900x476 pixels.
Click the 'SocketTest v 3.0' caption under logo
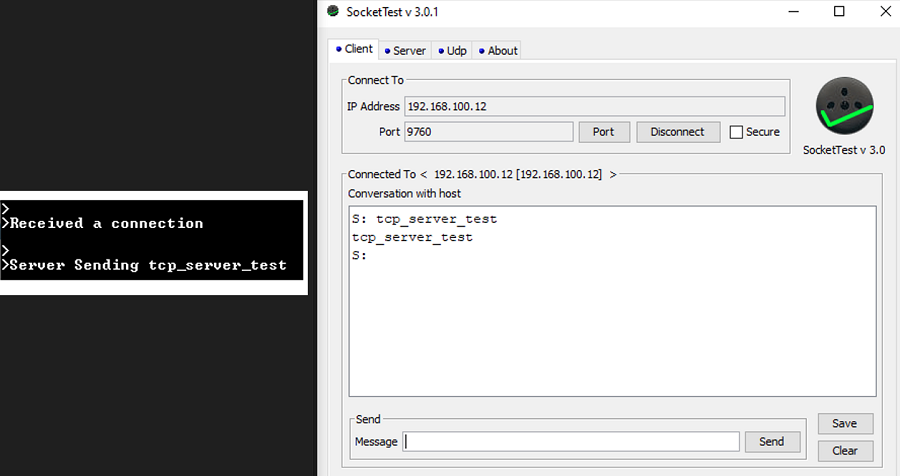point(844,150)
